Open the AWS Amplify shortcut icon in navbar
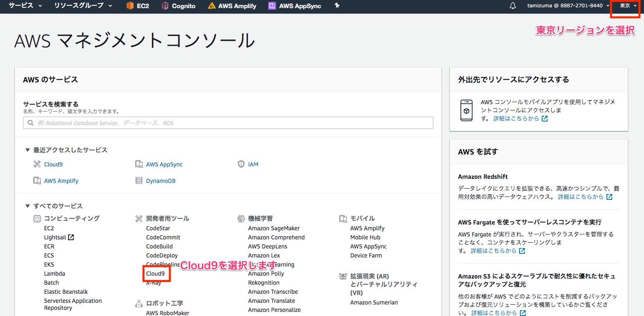 coord(212,6)
